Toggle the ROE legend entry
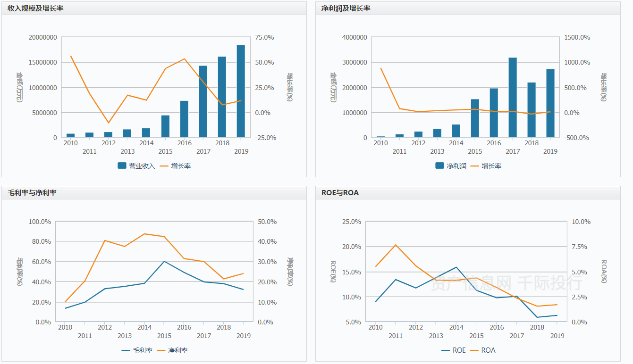633x364 pixels. 454,350
